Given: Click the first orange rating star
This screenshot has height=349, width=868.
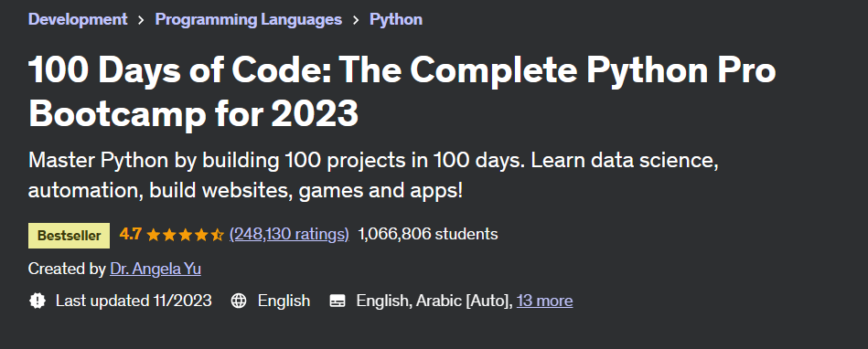Looking at the screenshot, I should click(x=154, y=235).
